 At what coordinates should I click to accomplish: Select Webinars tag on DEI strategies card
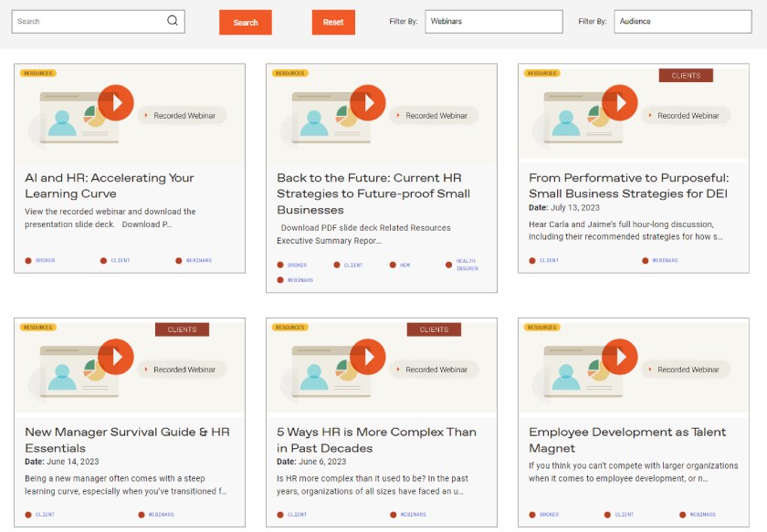pos(660,261)
